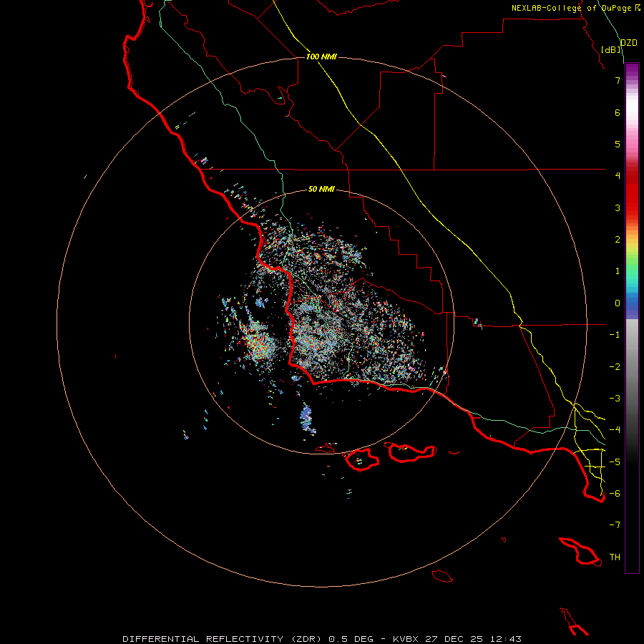Click the '1' value on the color scale
The image size is (644, 644).
(x=618, y=271)
